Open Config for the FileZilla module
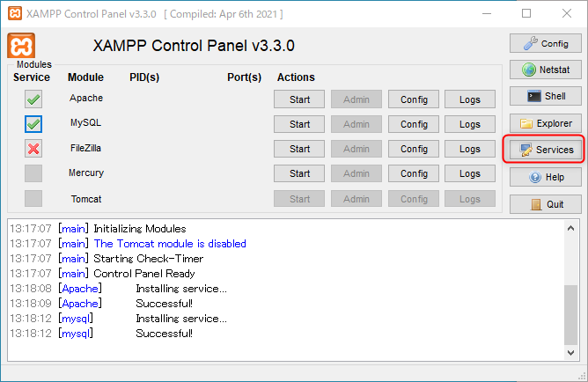This screenshot has height=382, width=588. coord(414,149)
